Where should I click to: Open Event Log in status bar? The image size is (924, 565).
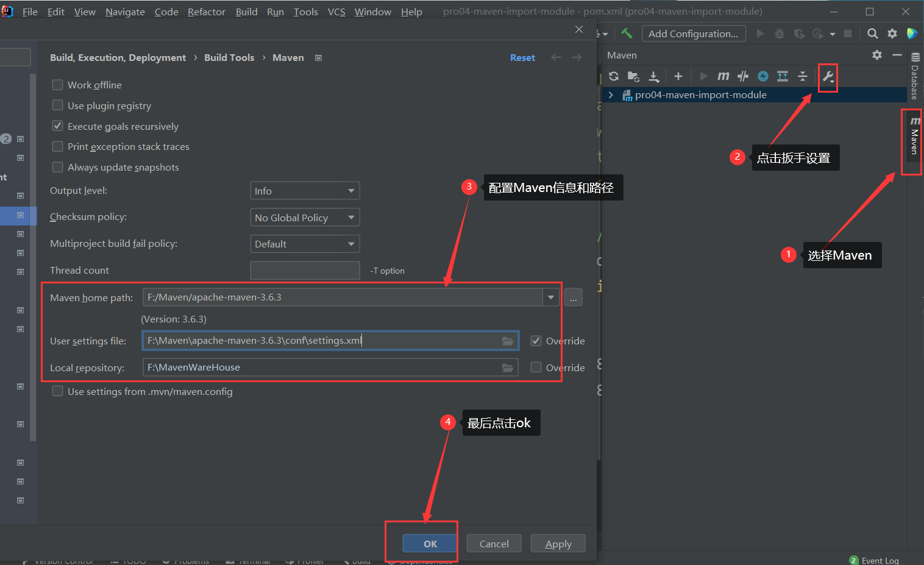[874, 560]
